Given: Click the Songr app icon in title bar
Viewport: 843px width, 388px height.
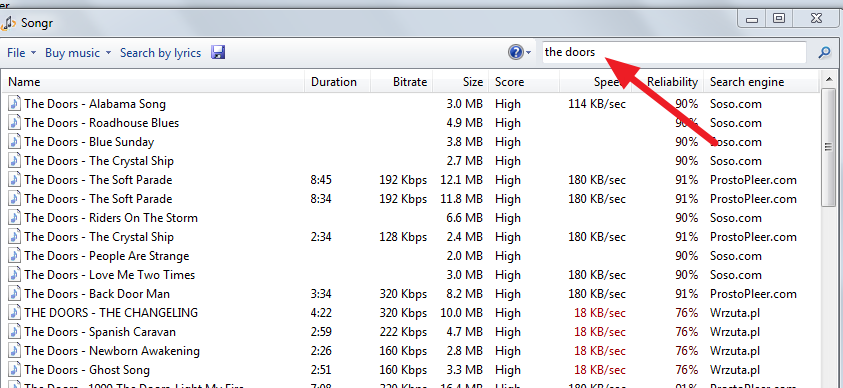Looking at the screenshot, I should coord(8,23).
